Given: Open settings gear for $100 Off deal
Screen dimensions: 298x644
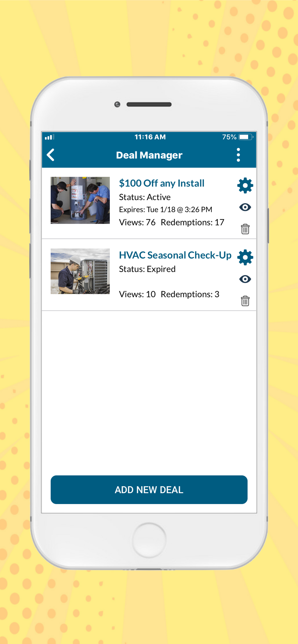Looking at the screenshot, I should coord(245,185).
